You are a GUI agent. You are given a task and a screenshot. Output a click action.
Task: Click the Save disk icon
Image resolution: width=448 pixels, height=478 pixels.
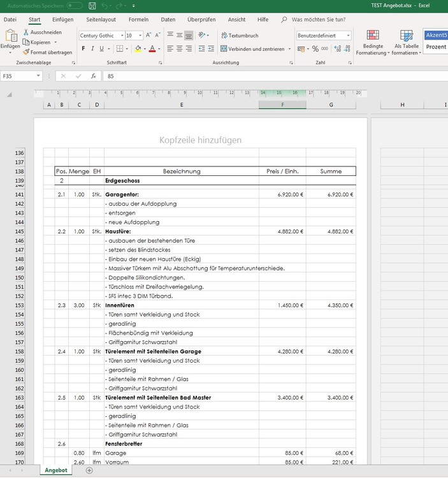click(93, 6)
